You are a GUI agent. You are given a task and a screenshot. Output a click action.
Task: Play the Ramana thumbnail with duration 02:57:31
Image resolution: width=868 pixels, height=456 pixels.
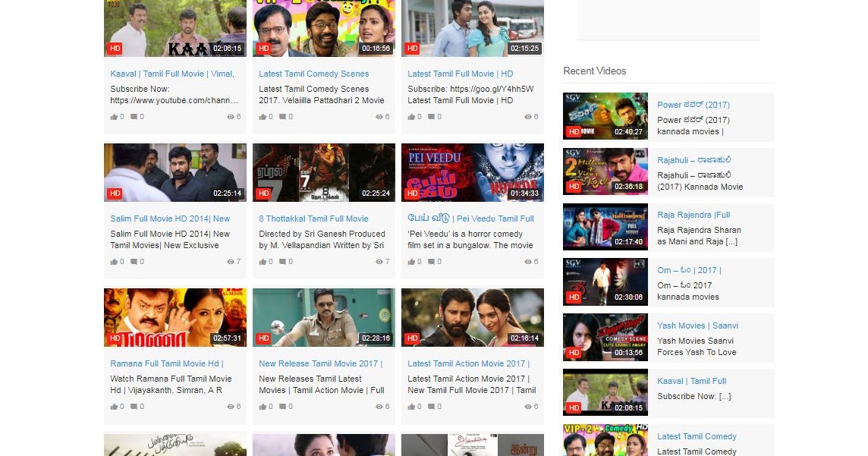click(175, 318)
